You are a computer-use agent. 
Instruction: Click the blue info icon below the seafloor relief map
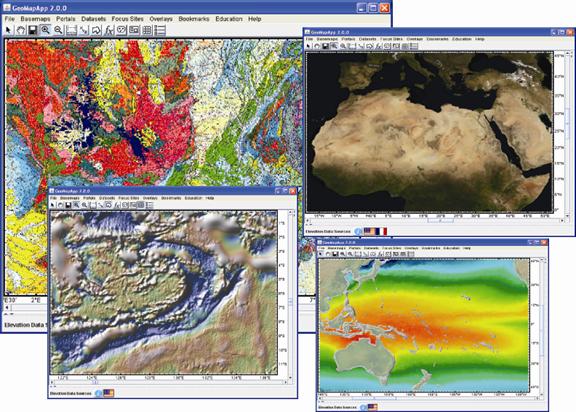pyautogui.click(x=98, y=393)
